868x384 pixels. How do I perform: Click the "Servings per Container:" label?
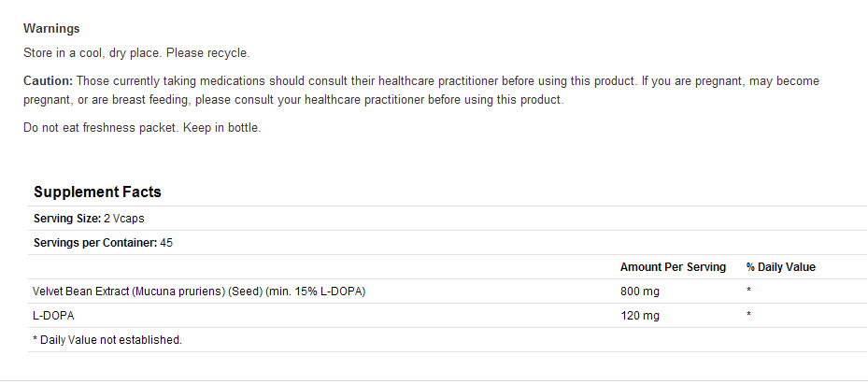click(x=92, y=243)
